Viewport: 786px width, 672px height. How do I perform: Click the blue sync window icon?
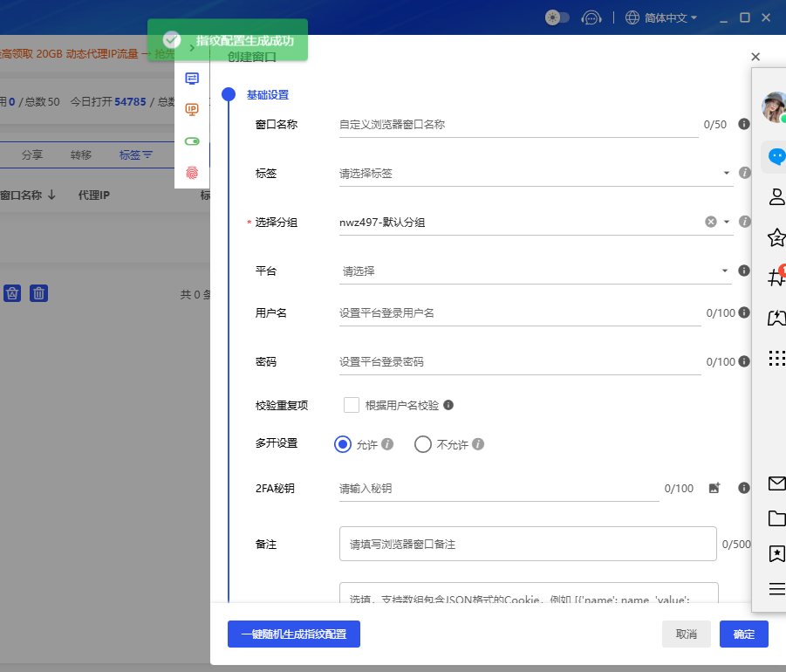click(192, 78)
